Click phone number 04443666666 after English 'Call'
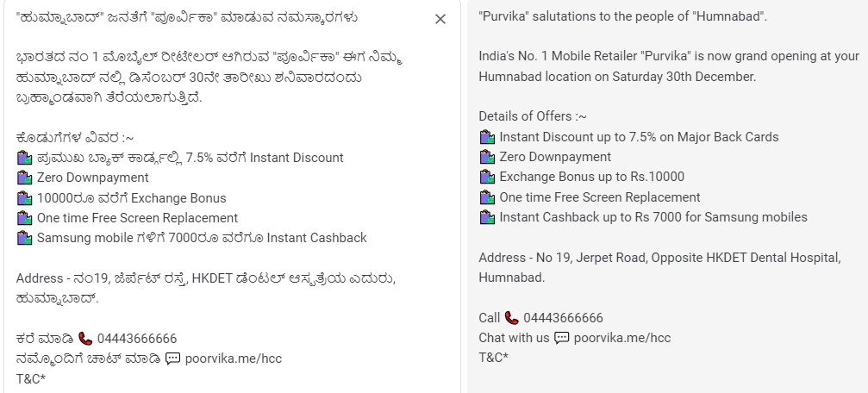868x393 pixels. [564, 318]
